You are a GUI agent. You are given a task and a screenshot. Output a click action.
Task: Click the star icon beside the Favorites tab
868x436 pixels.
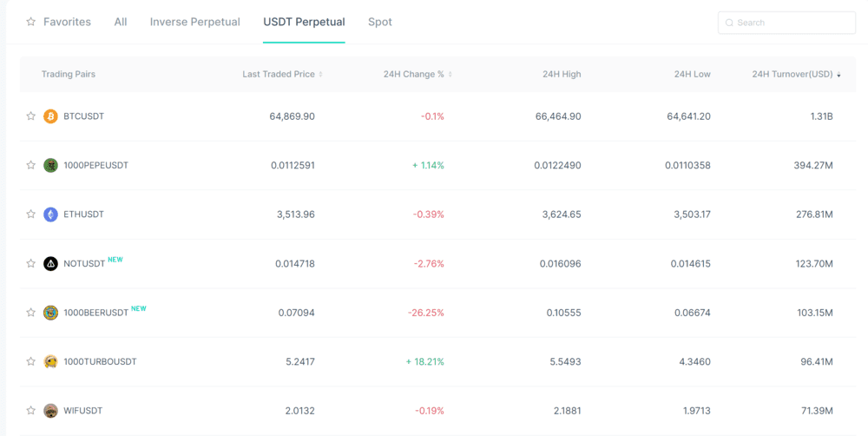coord(30,22)
